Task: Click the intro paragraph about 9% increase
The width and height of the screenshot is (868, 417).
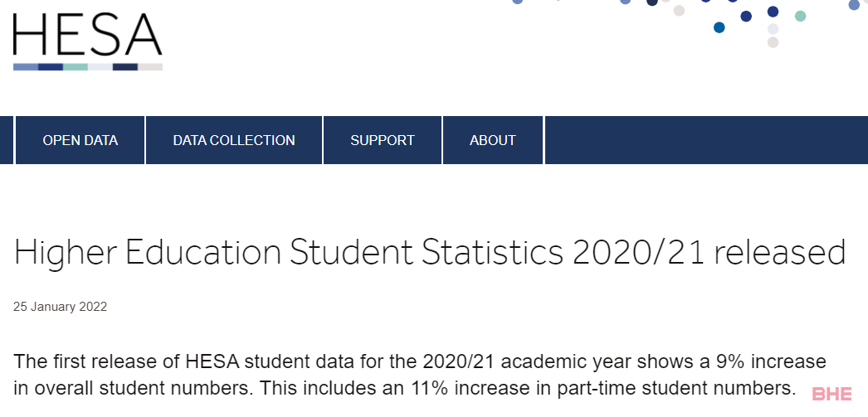Action: [x=420, y=375]
